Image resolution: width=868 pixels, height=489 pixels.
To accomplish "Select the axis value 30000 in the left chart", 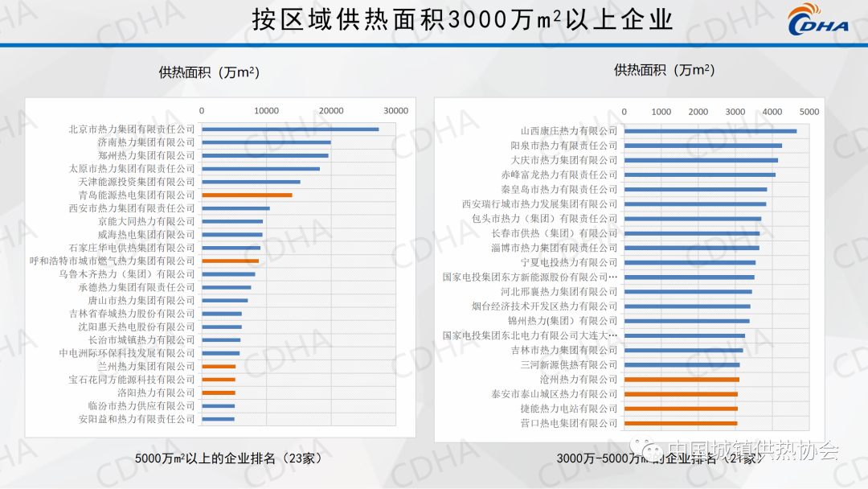I will tap(395, 111).
